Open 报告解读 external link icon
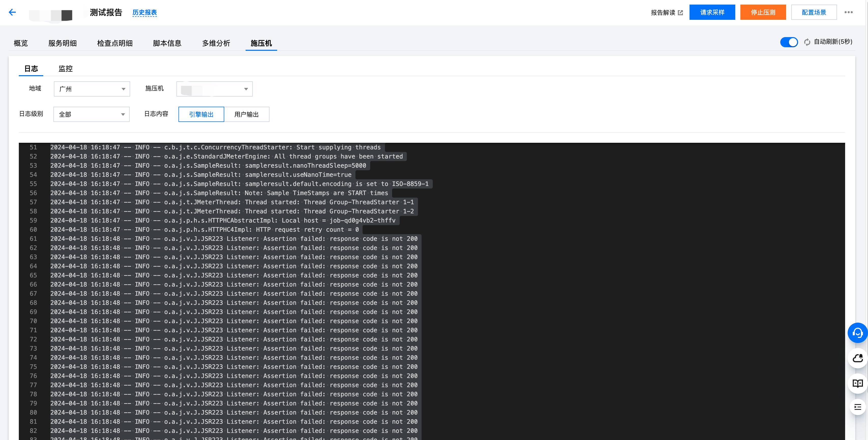 pyautogui.click(x=680, y=13)
